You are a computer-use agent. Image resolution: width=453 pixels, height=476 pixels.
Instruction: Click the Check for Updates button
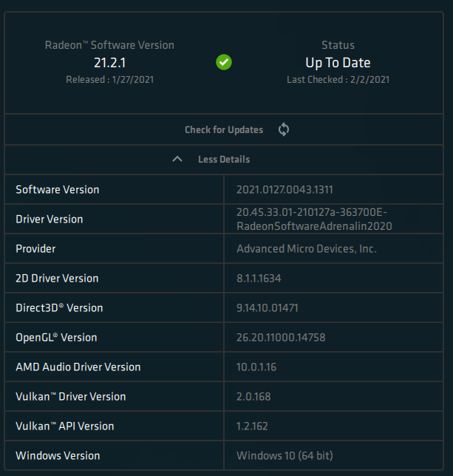224,129
